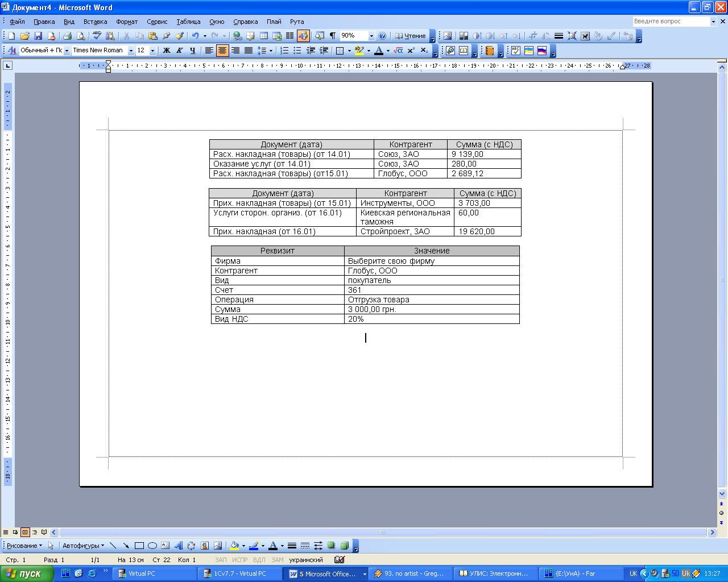Open document map icon
This screenshot has width=728, height=582.
click(320, 36)
